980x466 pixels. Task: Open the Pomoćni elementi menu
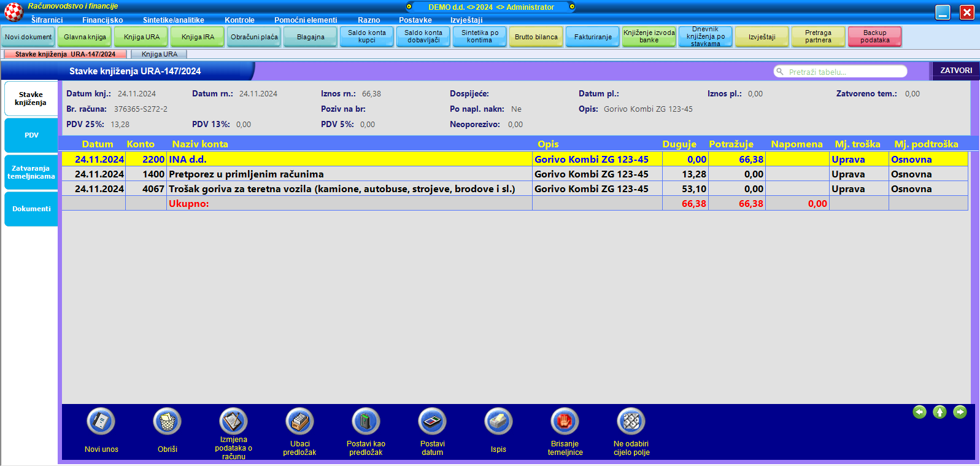306,20
